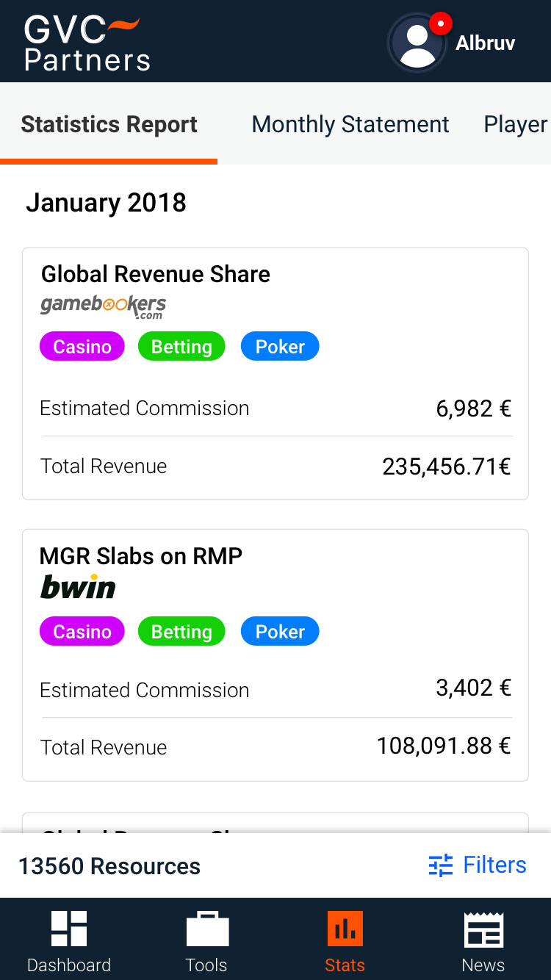
Task: Tap Casino tag in Global Revenue Share
Action: click(x=82, y=347)
